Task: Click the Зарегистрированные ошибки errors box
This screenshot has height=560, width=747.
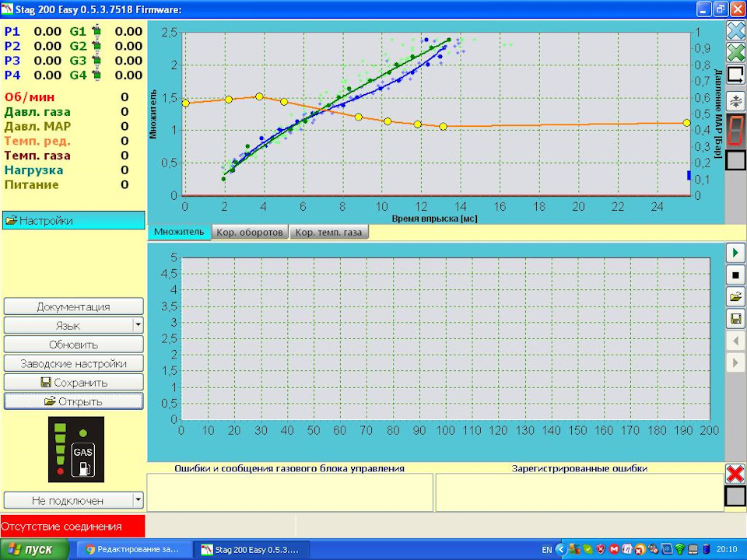Action: pyautogui.click(x=580, y=492)
